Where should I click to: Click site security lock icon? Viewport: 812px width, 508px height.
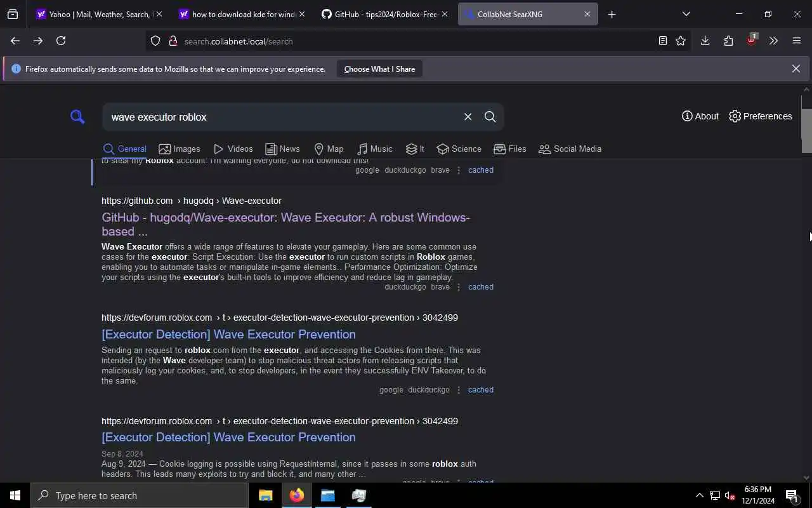tap(173, 41)
